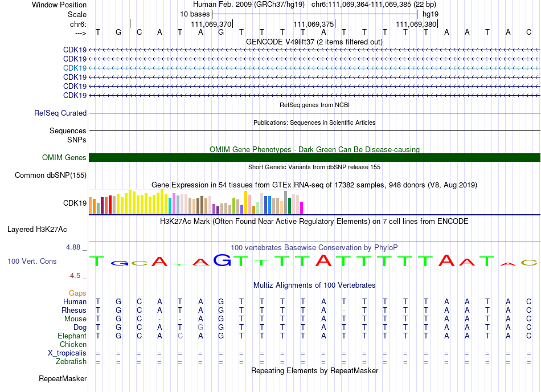Click the Chicken species row label
Screen dimensions: 541x392
[73, 344]
